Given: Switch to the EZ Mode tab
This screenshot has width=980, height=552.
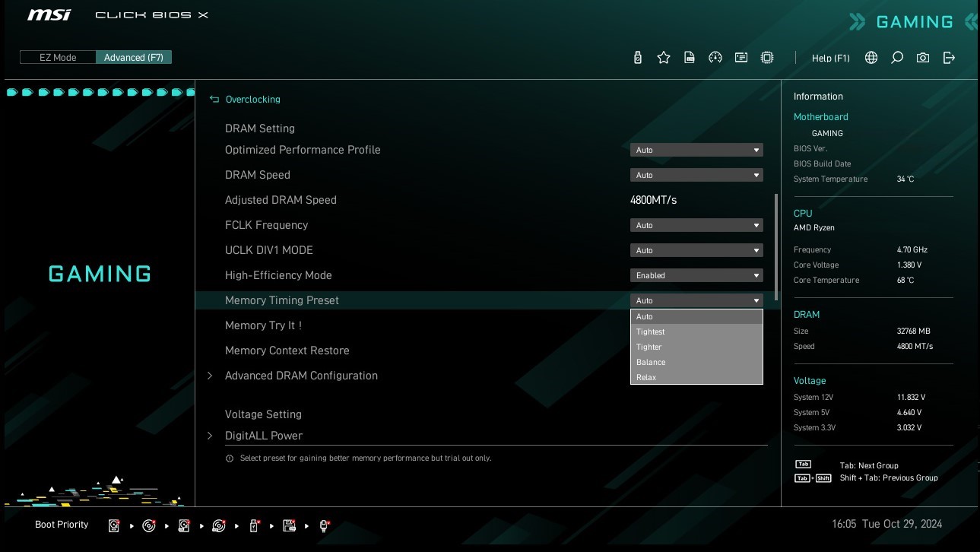Looking at the screenshot, I should pos(58,57).
